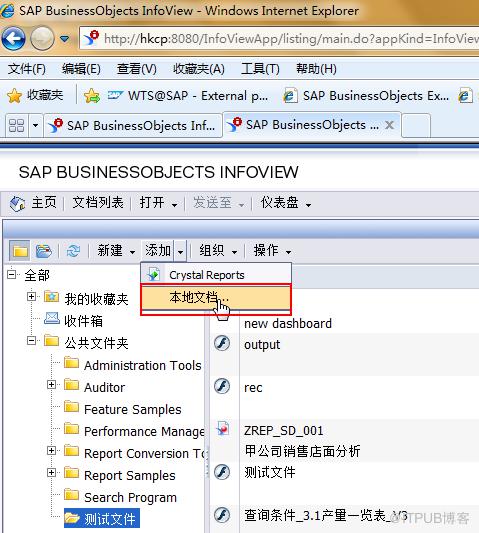
Task: Select the Feature Samples folder
Action: click(133, 409)
